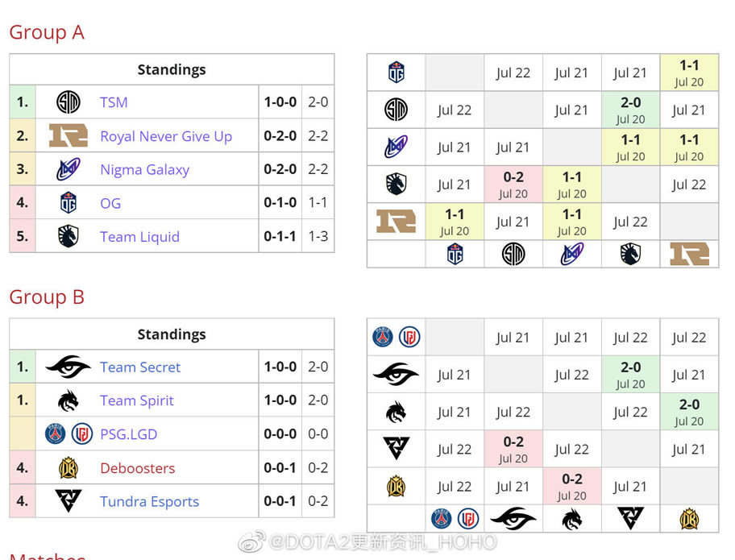Follow the Team Secret link
735x560 pixels.
pyautogui.click(x=140, y=367)
